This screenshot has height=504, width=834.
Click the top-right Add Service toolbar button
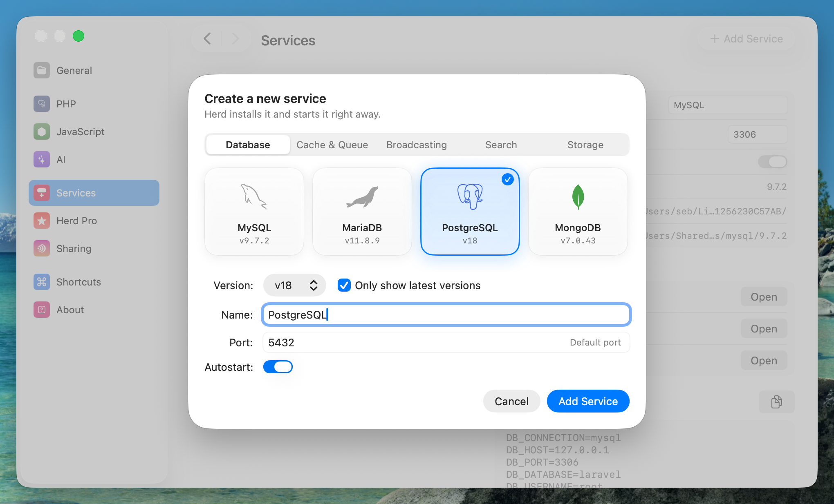click(x=747, y=39)
